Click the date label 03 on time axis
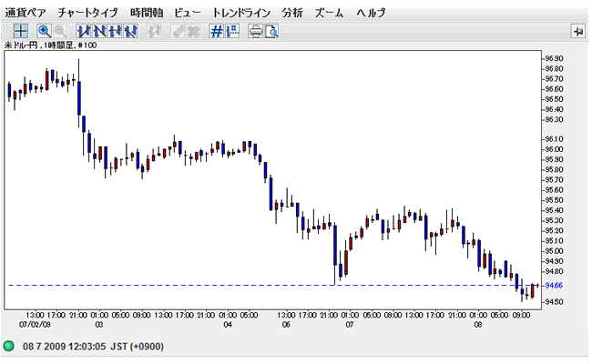This screenshot has width=592, height=364. 99,324
